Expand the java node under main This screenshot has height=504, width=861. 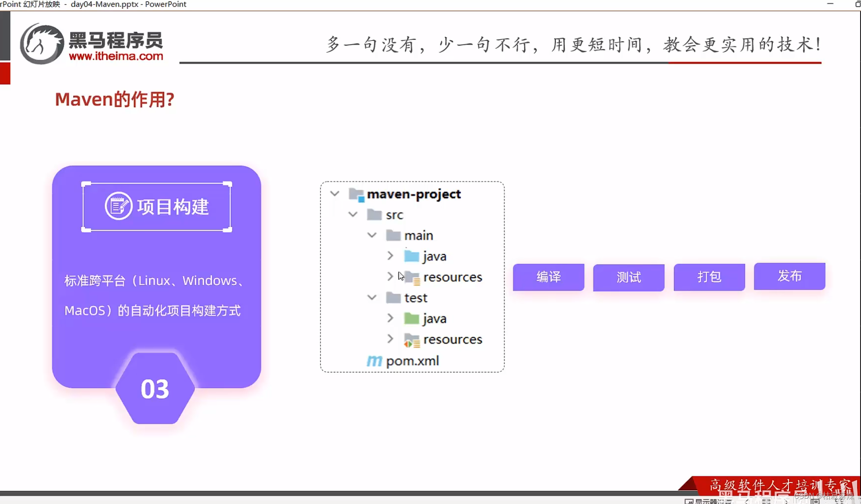point(390,256)
